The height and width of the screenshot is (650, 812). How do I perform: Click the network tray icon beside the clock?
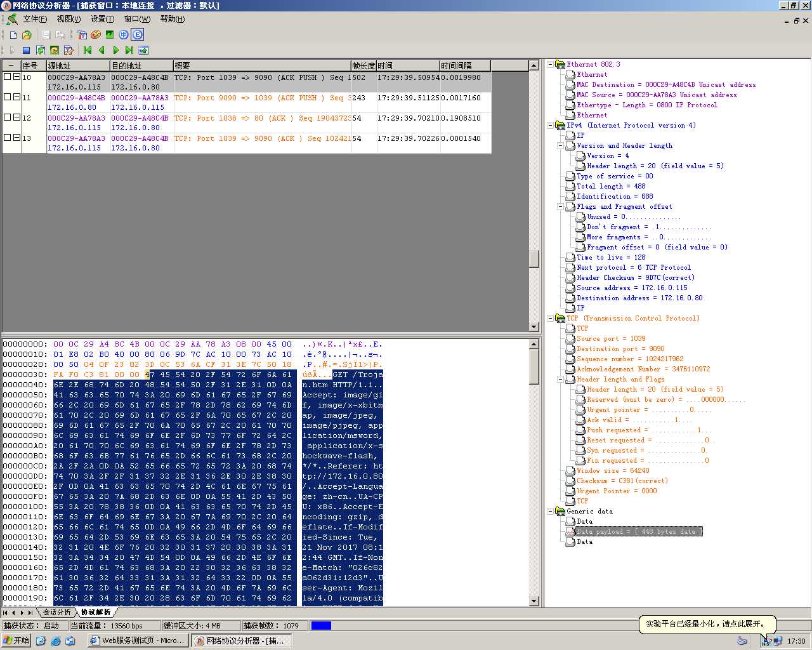pyautogui.click(x=778, y=641)
